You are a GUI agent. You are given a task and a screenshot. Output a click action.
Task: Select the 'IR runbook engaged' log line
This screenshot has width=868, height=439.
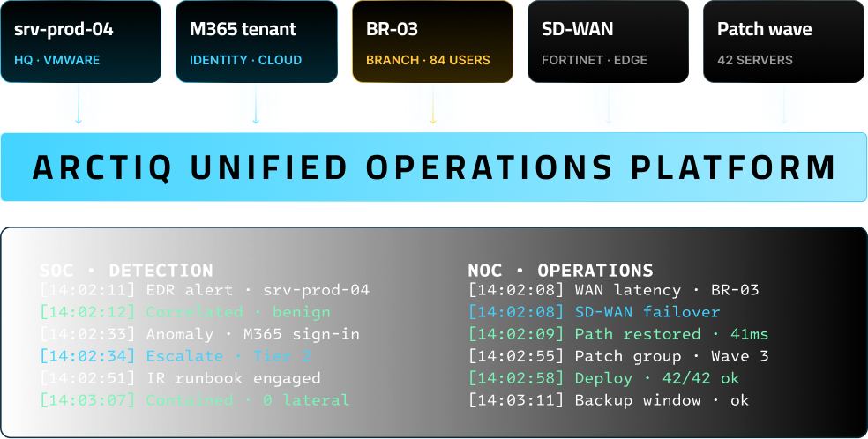tap(181, 378)
